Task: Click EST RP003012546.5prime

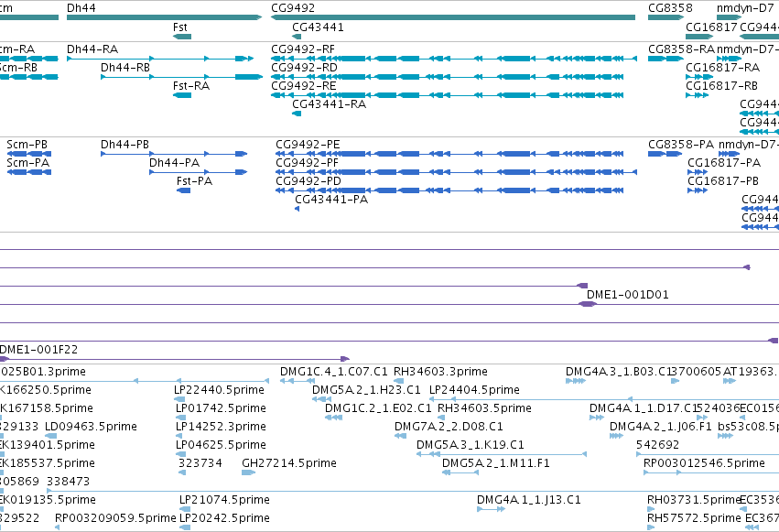Action: [x=711, y=472]
